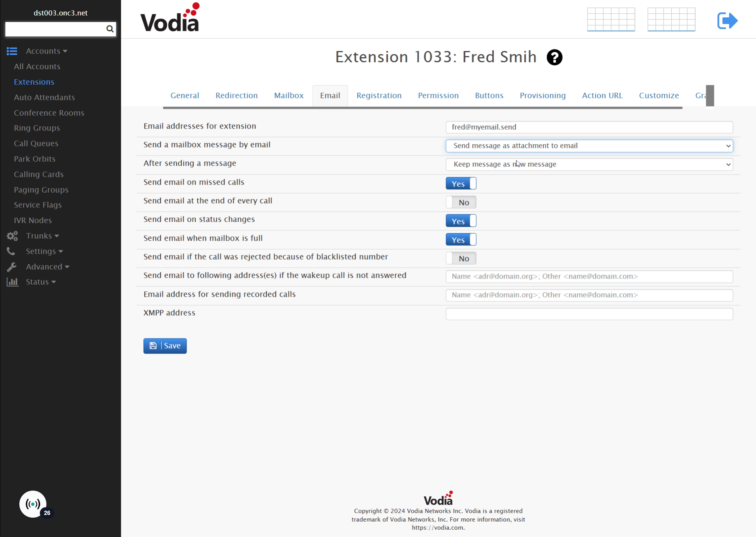Screen dimensions: 756x537
Task: Click the email address input field
Action: click(589, 127)
